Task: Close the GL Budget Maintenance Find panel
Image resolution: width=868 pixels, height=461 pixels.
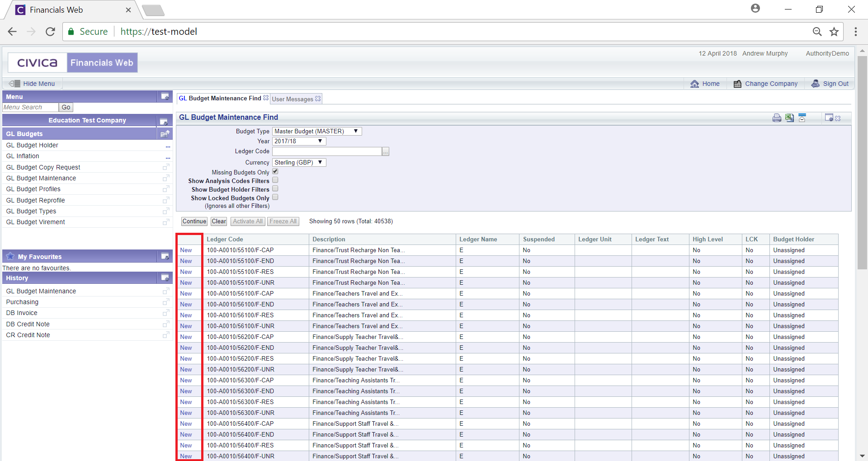Action: [x=838, y=118]
